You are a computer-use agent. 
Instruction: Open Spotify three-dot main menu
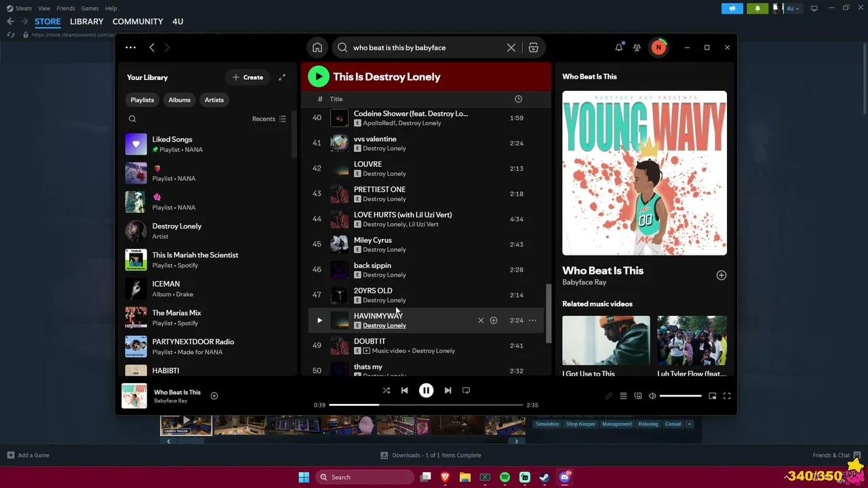click(131, 47)
